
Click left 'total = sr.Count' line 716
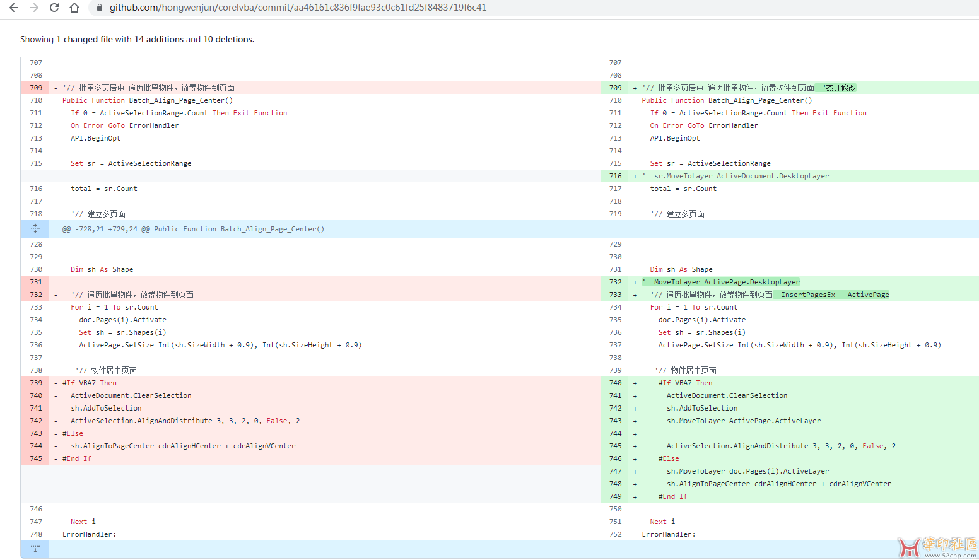click(x=104, y=189)
